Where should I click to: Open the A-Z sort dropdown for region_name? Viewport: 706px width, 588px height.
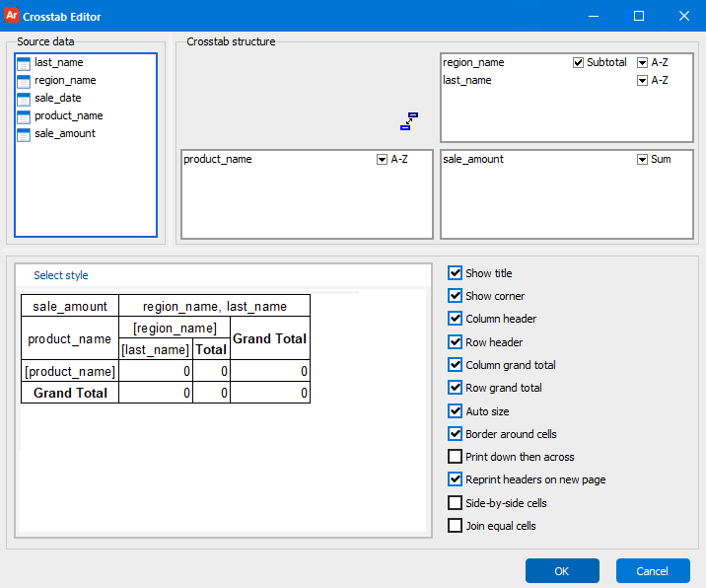pyautogui.click(x=642, y=62)
